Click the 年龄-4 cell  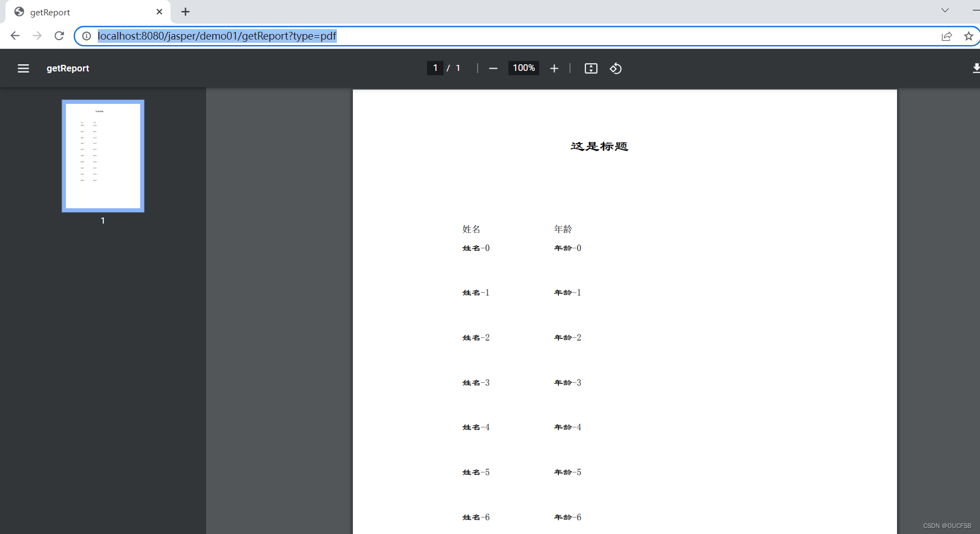point(568,427)
